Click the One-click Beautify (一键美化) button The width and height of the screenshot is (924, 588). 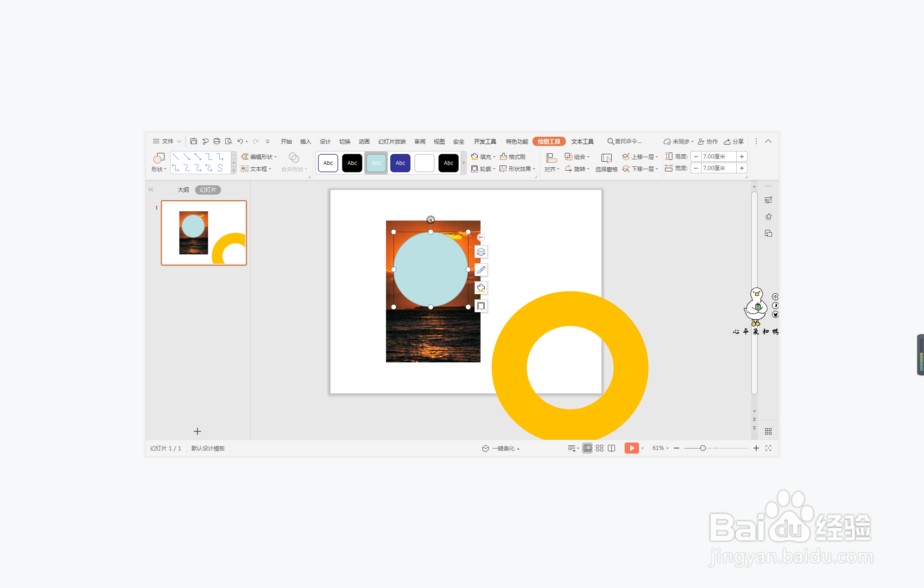tap(502, 448)
